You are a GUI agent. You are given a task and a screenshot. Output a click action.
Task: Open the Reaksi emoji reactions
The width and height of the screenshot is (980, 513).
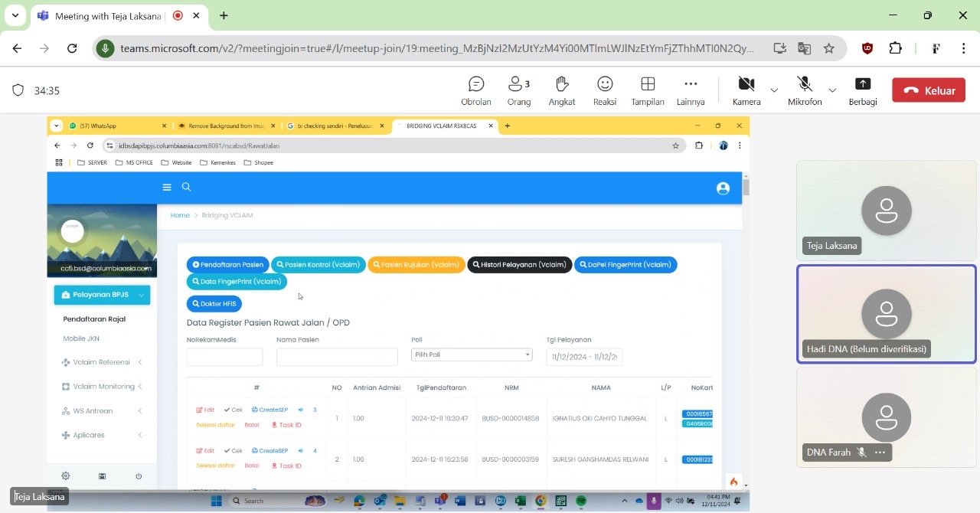[x=605, y=90]
